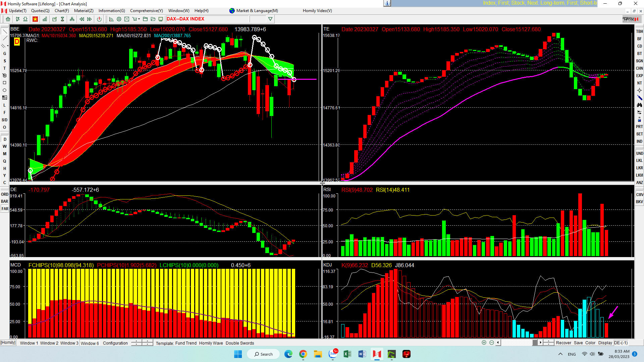Screen dimensions: 644x362
Task: Click the green zoom-out minus icon
Action: tap(491, 343)
